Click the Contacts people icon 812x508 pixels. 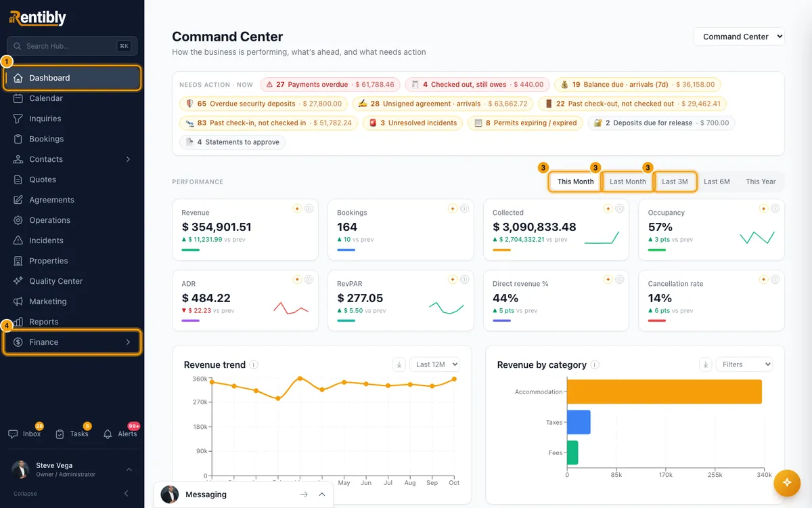18,159
